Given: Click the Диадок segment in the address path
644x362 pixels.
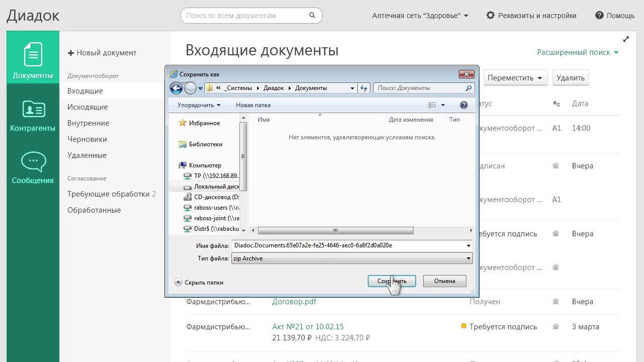Looking at the screenshot, I should [274, 88].
